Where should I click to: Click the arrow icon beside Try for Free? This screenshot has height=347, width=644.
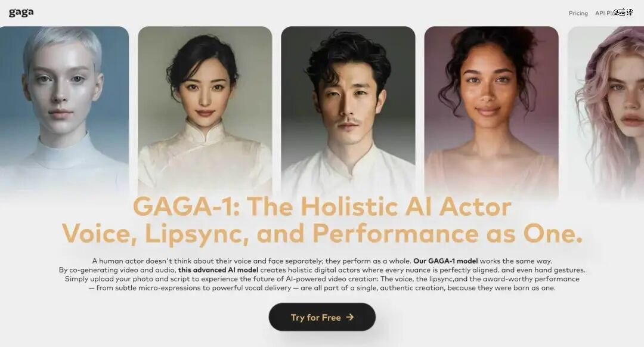point(350,317)
